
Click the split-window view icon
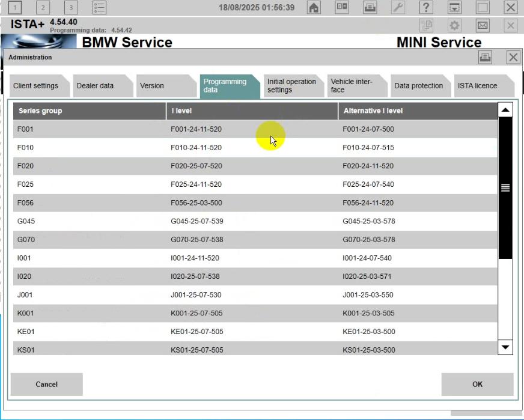[341, 8]
